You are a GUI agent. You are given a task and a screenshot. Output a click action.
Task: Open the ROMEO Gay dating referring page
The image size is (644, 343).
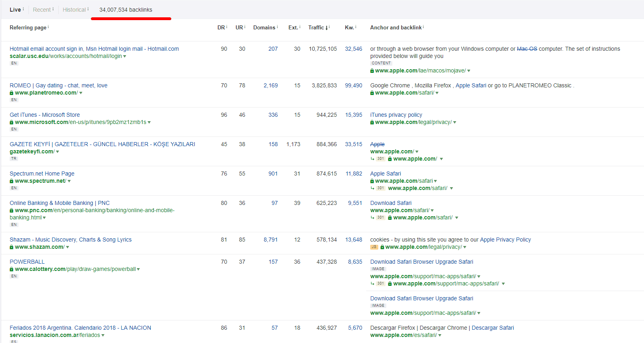58,85
